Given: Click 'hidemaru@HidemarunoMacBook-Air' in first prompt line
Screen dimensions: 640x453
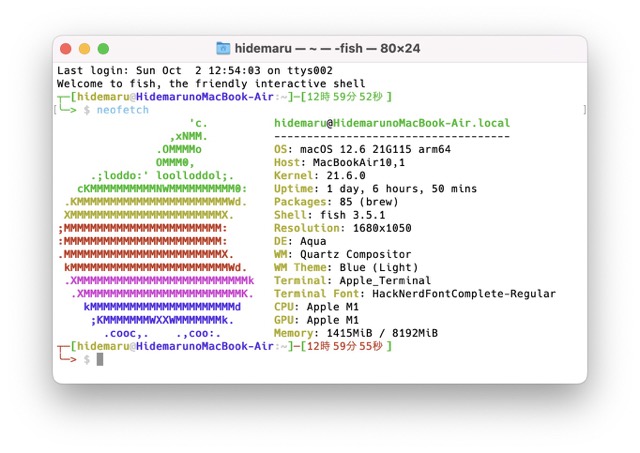Looking at the screenshot, I should tap(175, 97).
